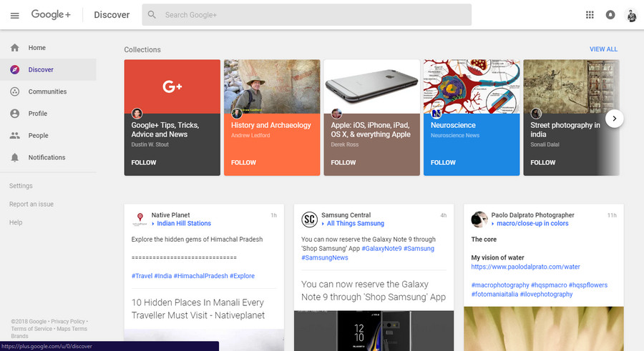Follow Google+ Tips, Tricks collection

tap(144, 162)
